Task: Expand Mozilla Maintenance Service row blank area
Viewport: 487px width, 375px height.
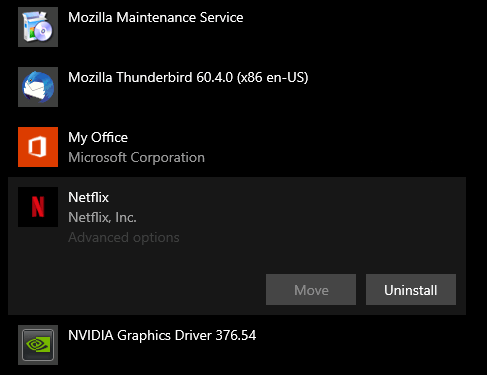Action: click(353, 27)
